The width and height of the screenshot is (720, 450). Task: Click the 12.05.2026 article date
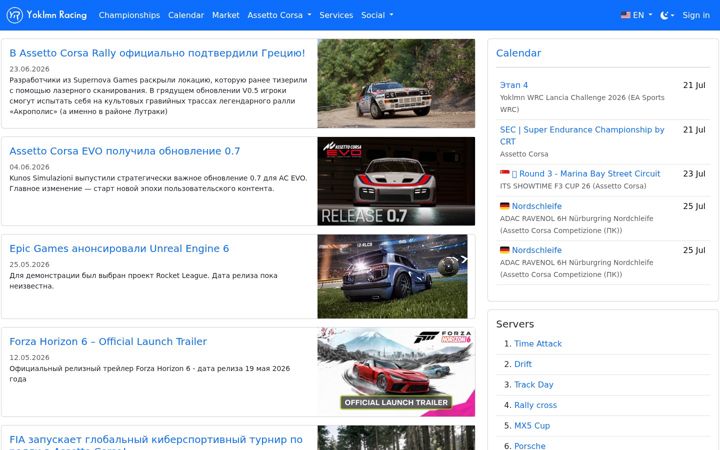[x=29, y=357]
